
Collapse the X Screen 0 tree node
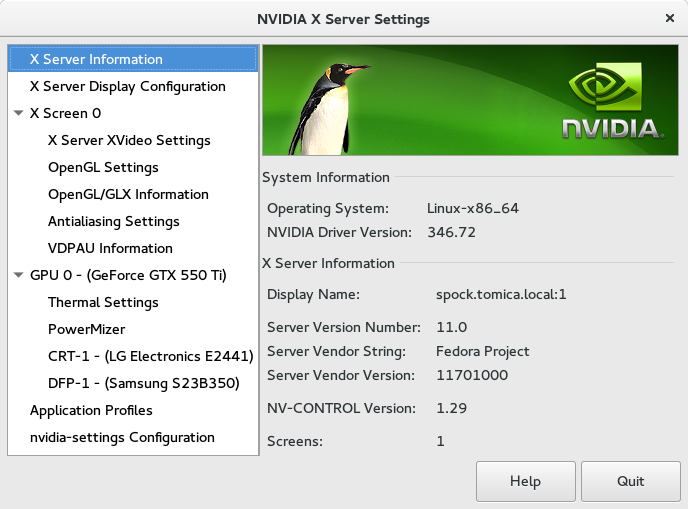pos(18,113)
